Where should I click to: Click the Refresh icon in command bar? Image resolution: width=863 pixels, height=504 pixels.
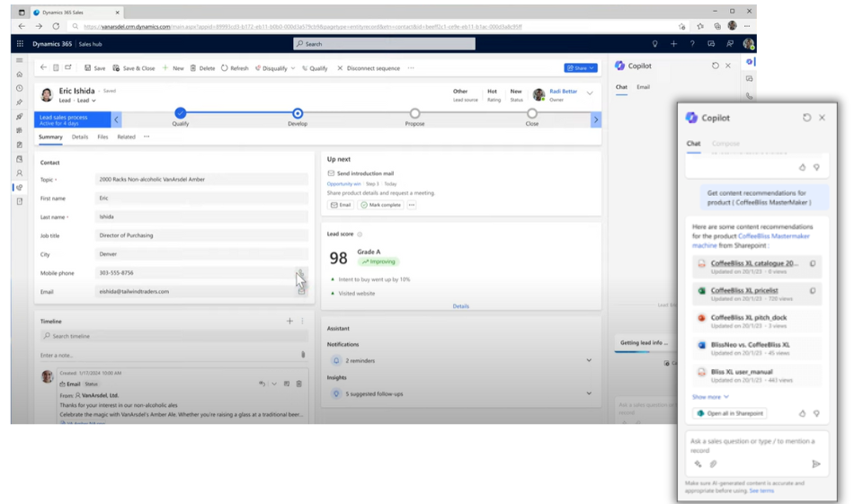(225, 68)
